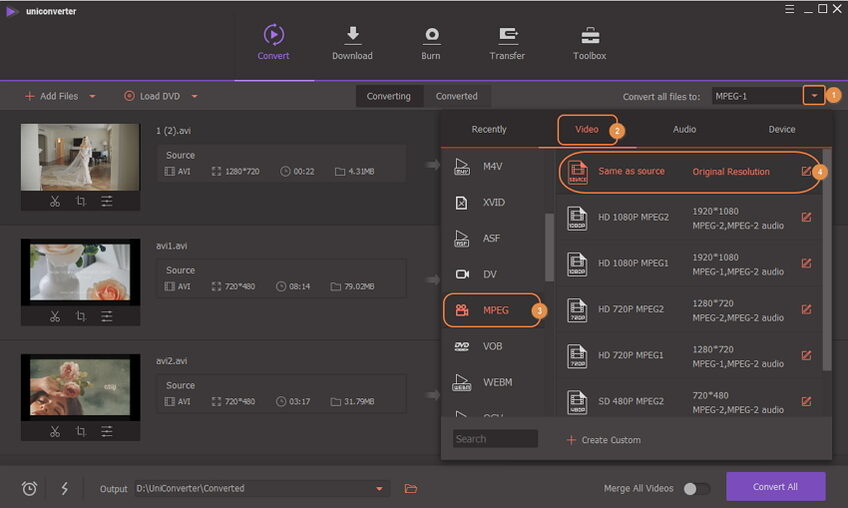Screen dimensions: 848x508
Task: Expand the Add Files dropdown arrow
Action: pyautogui.click(x=92, y=96)
